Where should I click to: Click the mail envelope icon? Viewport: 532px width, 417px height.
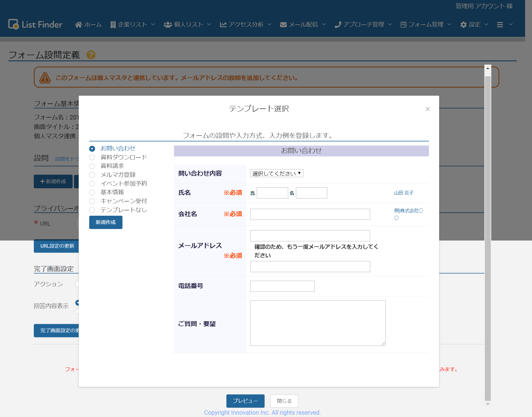[x=283, y=25]
